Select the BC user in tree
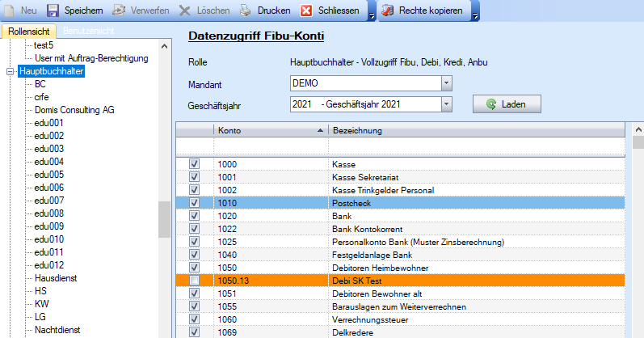This screenshot has height=338, width=644. pos(40,84)
